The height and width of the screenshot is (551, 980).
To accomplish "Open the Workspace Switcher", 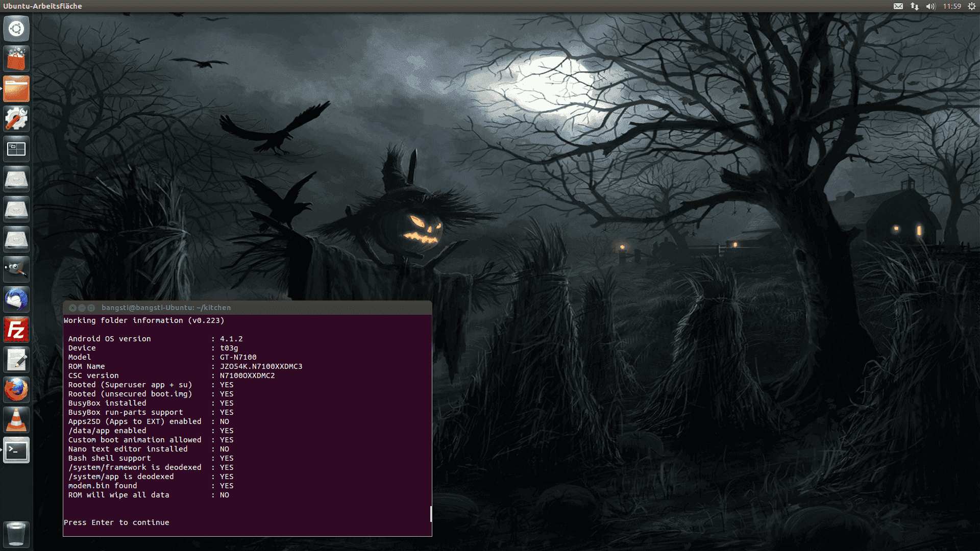I will point(16,149).
